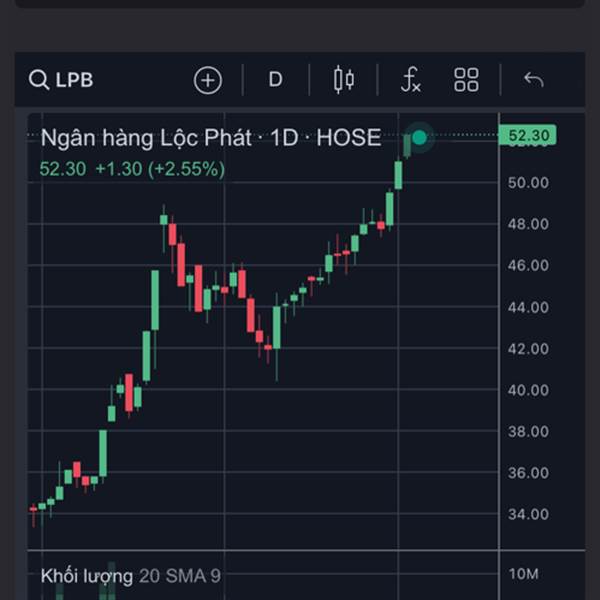The image size is (600, 600).
Task: Click the 46.00 price axis label
Action: coord(528,265)
